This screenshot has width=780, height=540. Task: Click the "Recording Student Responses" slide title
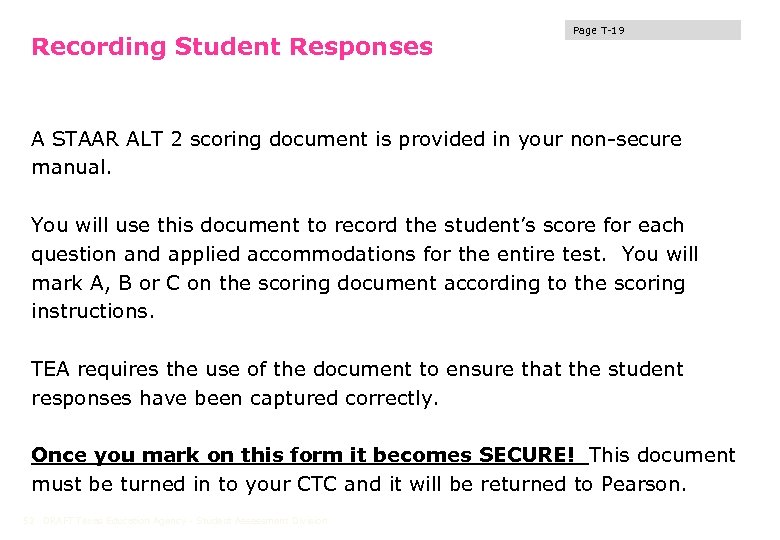232,47
